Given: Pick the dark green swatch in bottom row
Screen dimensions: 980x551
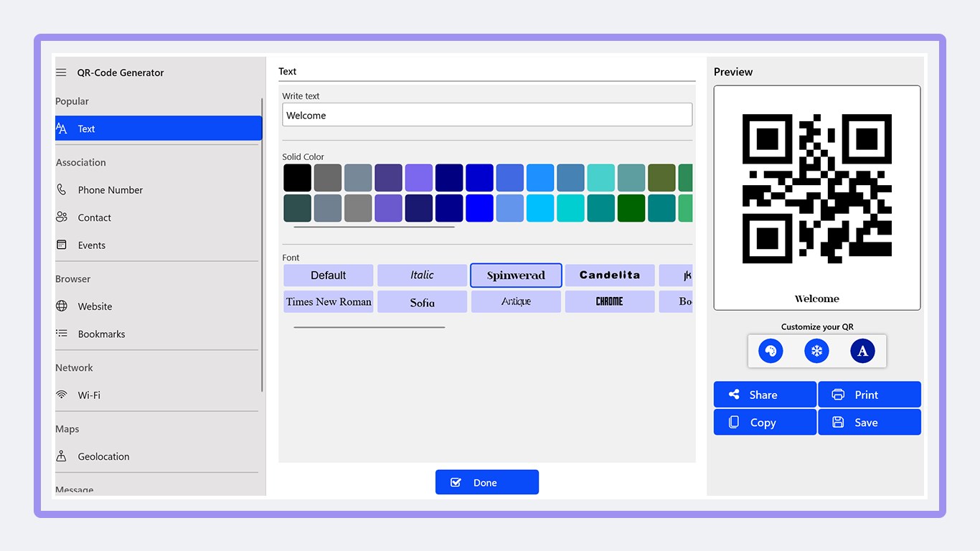Looking at the screenshot, I should (631, 208).
